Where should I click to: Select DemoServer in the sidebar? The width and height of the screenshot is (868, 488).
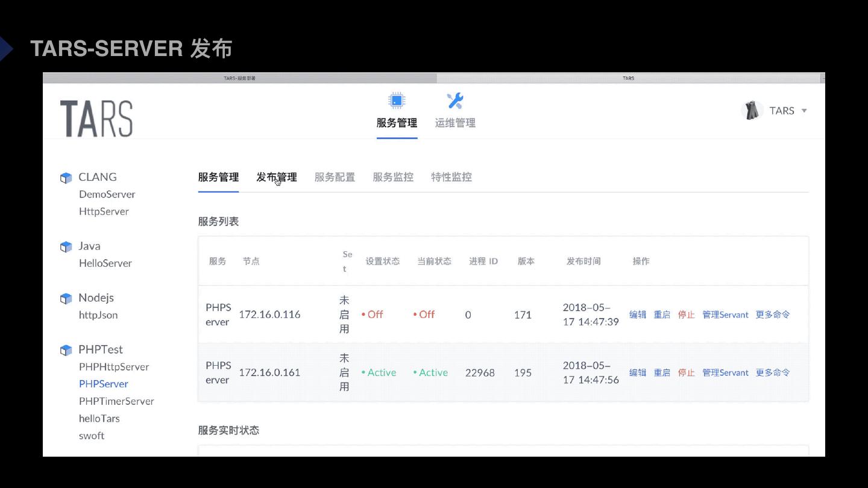point(107,195)
